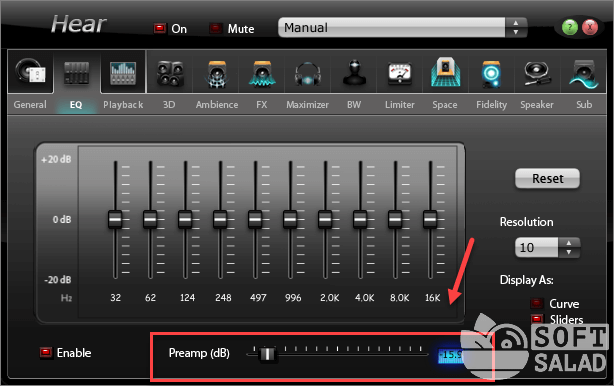This screenshot has width=614, height=386.
Task: Open the General section speaker icon
Action: tap(31, 72)
